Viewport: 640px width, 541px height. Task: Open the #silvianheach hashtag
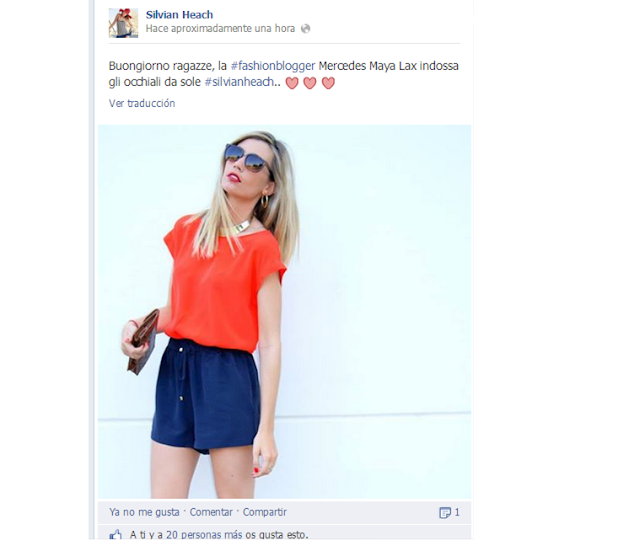click(239, 82)
